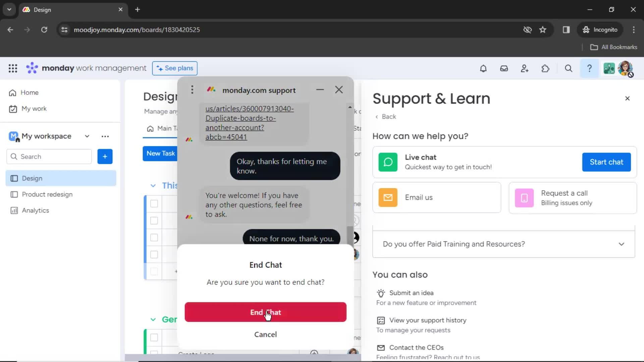This screenshot has width=644, height=362.
Task: Open the Analytics dashboard item
Action: (61, 210)
